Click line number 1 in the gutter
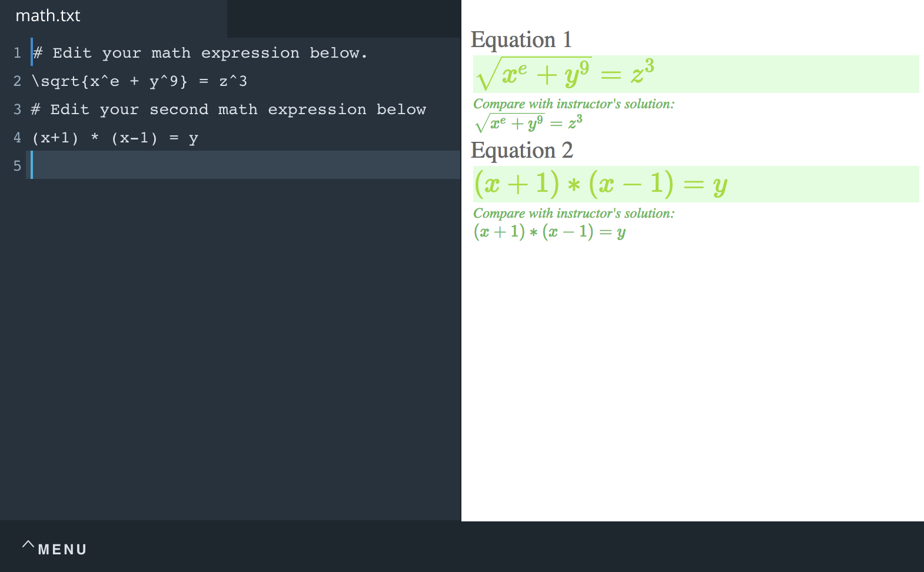Screen dimensions: 924x572 18,53
